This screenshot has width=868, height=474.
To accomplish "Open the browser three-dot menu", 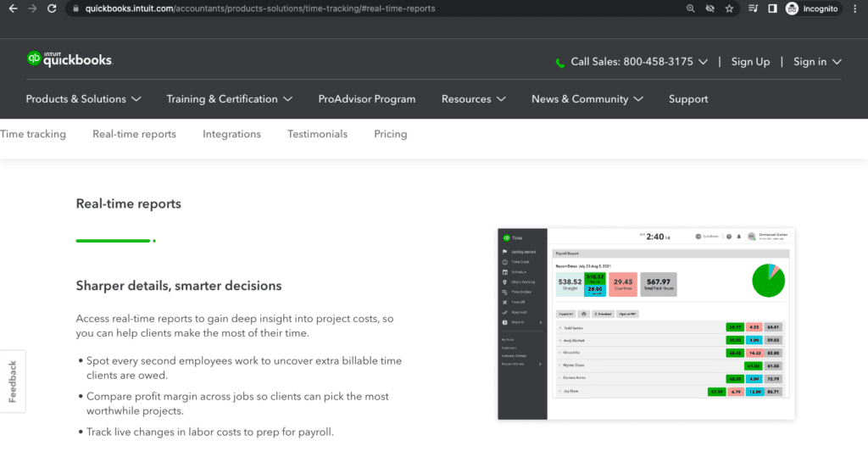I will [854, 8].
